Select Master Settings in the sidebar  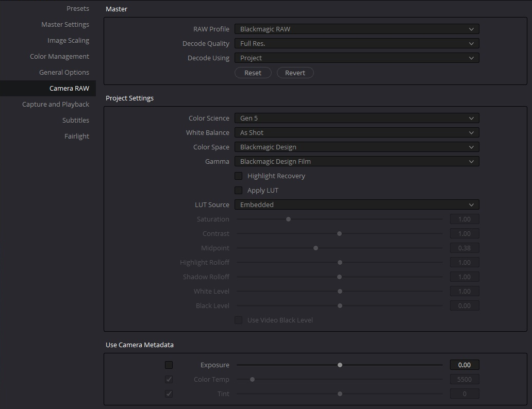click(x=65, y=24)
